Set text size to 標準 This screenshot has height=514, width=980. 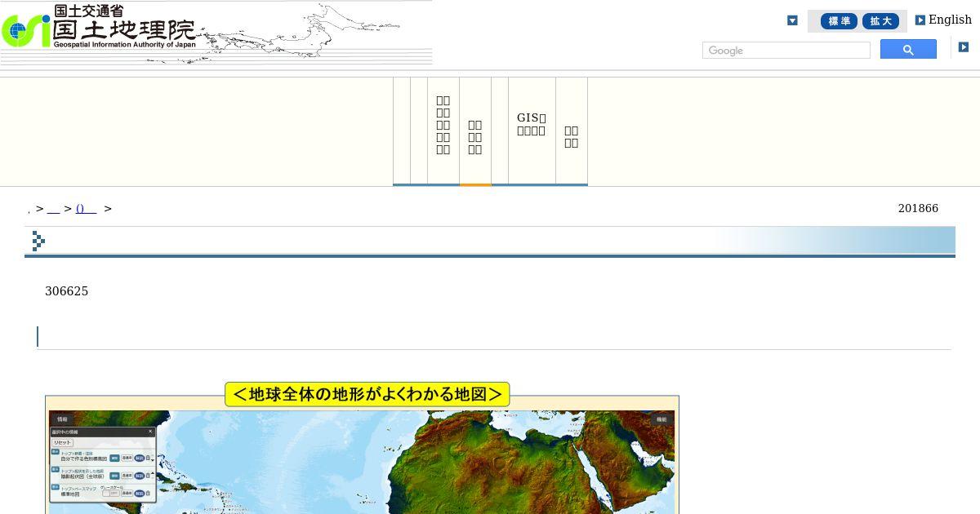[x=839, y=21]
